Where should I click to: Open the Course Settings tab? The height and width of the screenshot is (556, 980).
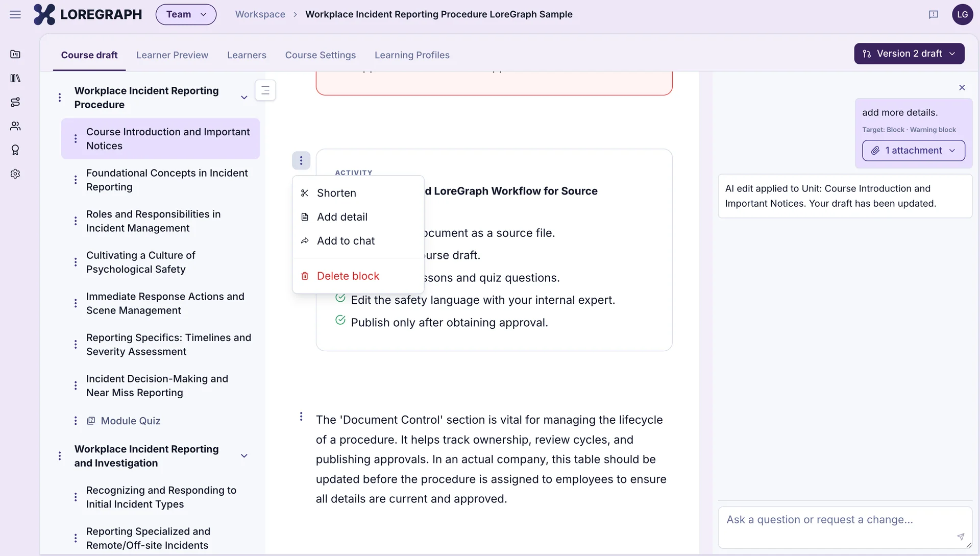coord(321,55)
